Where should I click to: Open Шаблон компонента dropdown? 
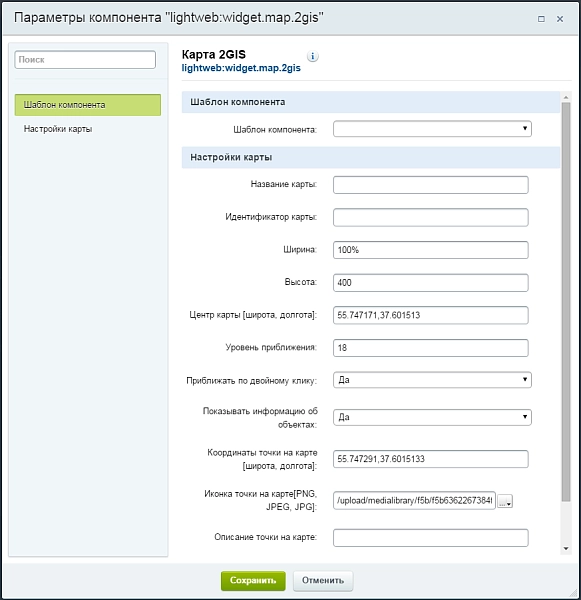point(432,129)
